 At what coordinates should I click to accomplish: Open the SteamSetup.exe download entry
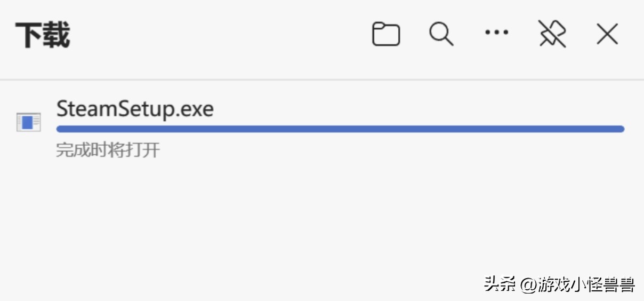[135, 109]
